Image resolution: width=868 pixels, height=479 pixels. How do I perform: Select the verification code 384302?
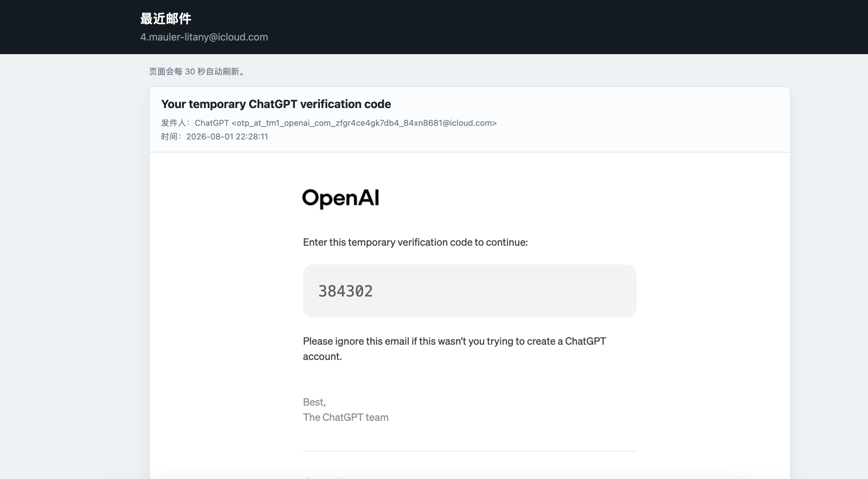345,291
